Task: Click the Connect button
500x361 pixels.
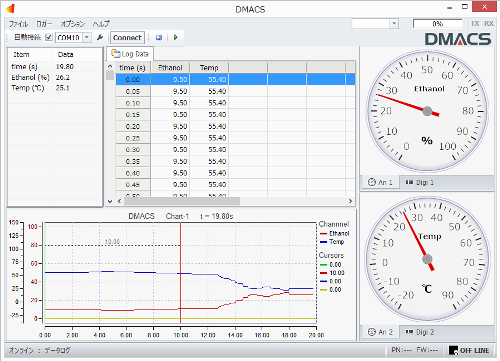Action: 127,38
